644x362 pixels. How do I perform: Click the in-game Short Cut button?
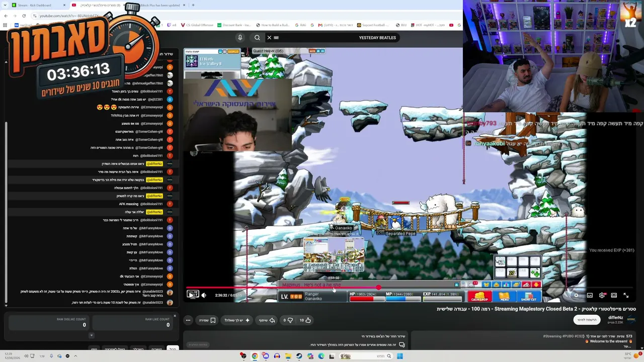[x=528, y=297]
